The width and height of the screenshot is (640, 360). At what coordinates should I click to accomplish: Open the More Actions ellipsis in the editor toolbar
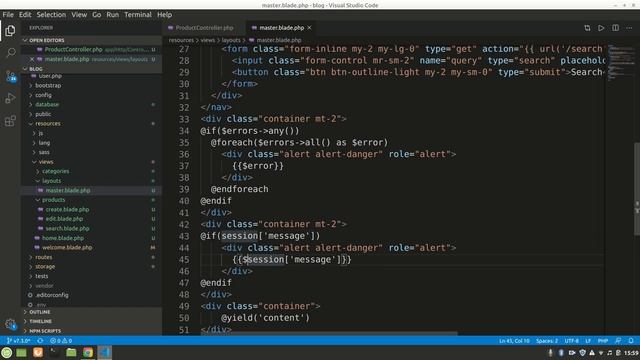pos(629,28)
